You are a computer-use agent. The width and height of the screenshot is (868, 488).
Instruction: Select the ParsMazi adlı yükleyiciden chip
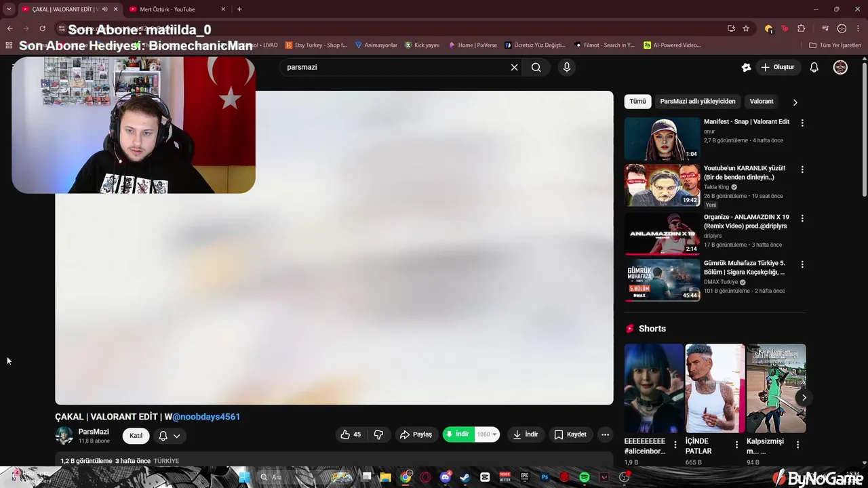pyautogui.click(x=698, y=101)
